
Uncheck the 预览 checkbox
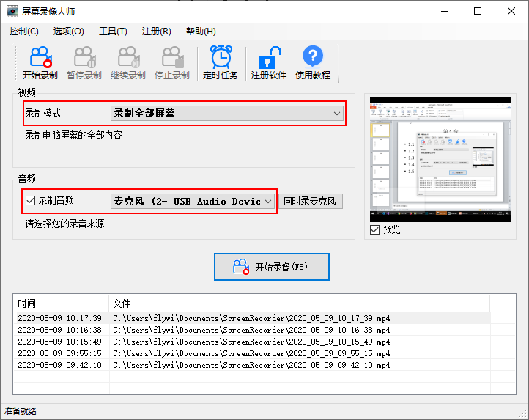374,230
